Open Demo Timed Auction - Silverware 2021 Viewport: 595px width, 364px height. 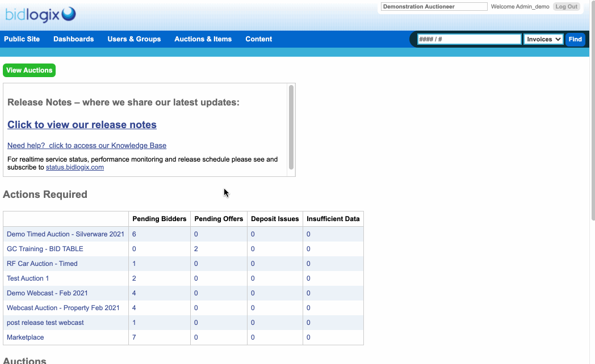(65, 234)
